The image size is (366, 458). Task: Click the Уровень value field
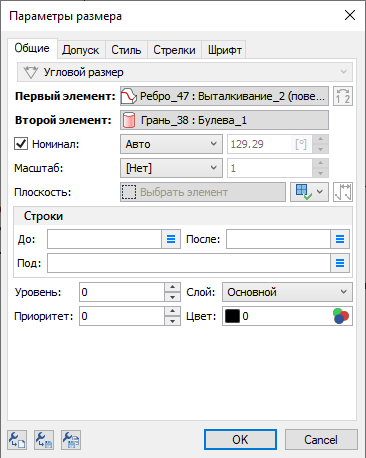tap(122, 292)
